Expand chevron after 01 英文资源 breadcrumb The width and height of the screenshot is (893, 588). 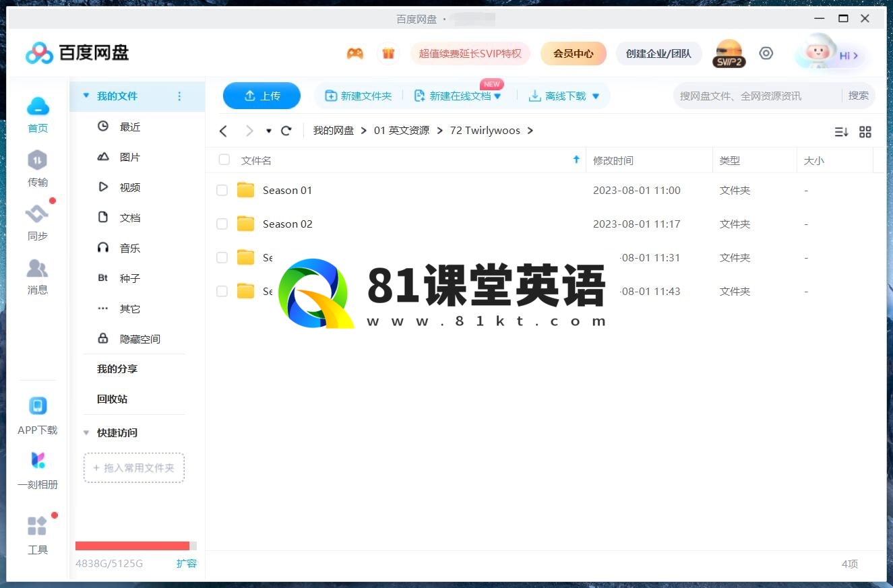440,131
